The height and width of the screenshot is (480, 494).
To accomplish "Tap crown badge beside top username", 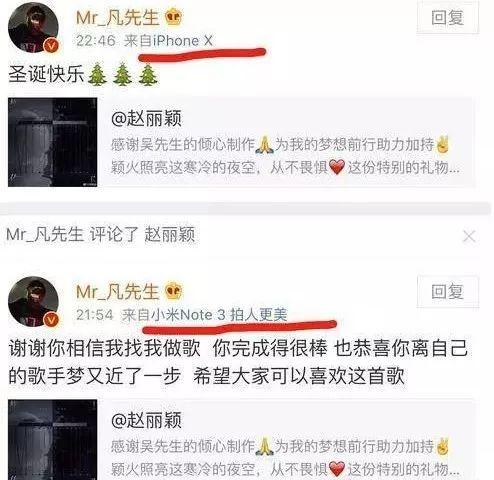I will (x=173, y=17).
